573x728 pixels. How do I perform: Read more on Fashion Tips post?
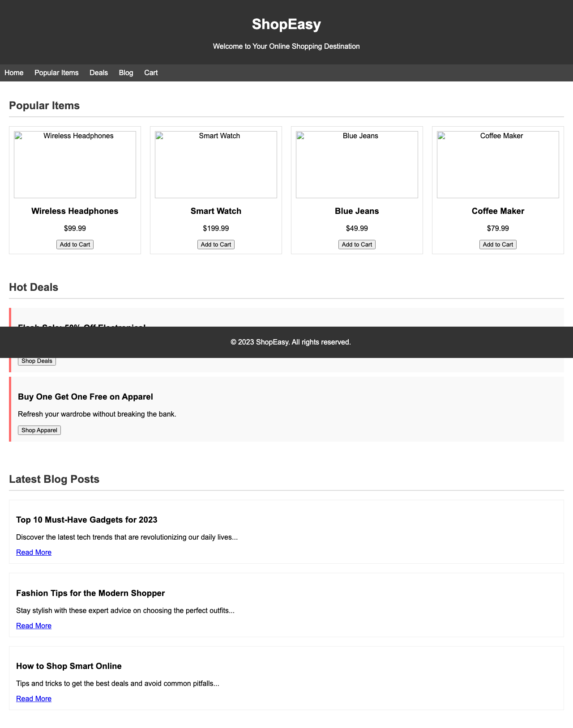pos(34,626)
